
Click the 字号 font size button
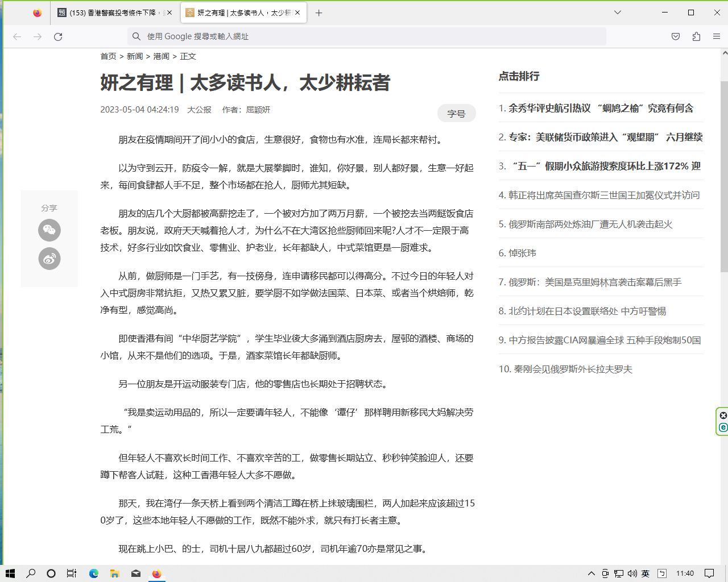(x=456, y=114)
